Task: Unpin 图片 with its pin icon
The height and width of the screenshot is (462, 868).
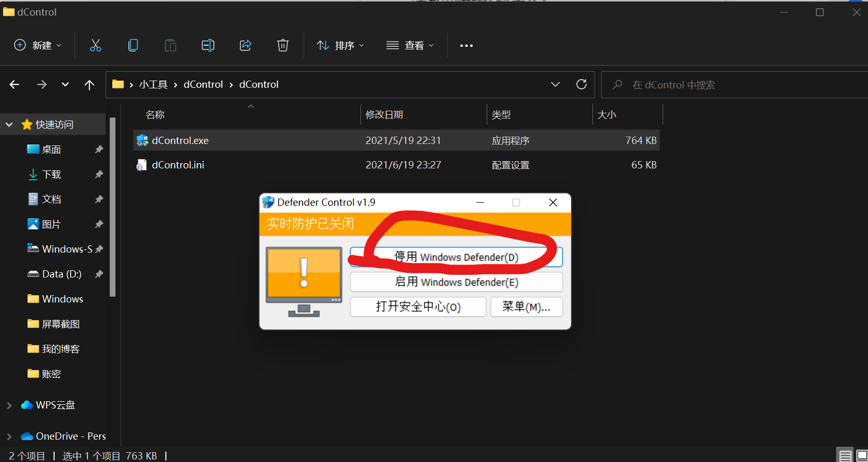Action: [x=99, y=225]
